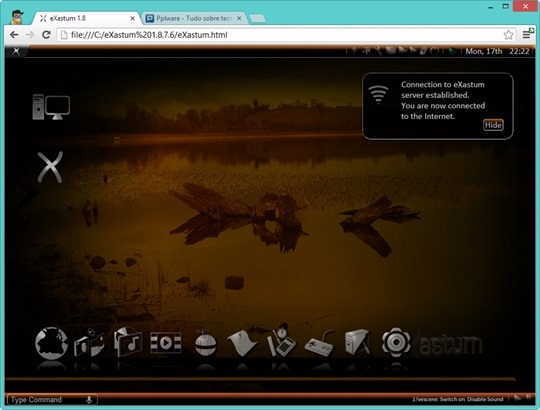The width and height of the screenshot is (540, 410).
Task: Open the ruler and calculator tools icon
Action: [x=281, y=341]
